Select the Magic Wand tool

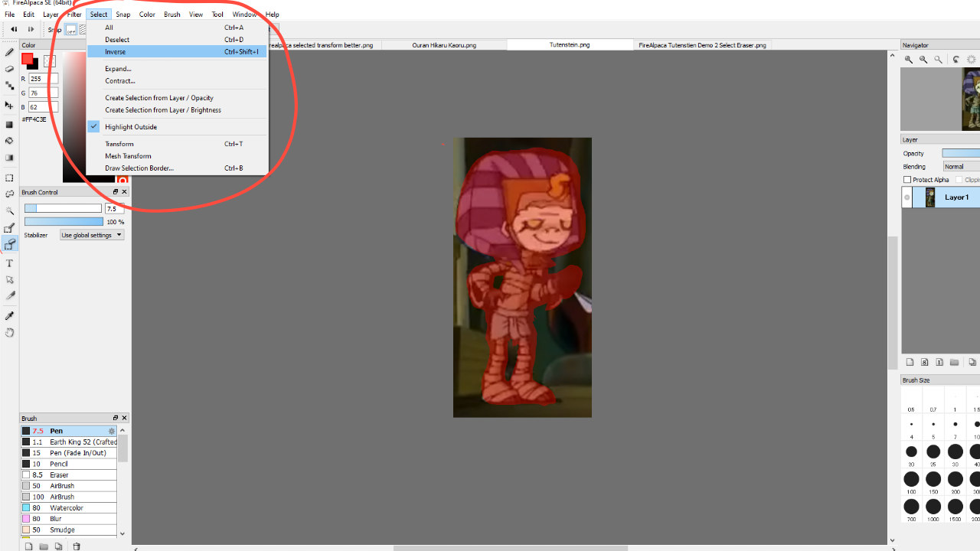point(9,211)
